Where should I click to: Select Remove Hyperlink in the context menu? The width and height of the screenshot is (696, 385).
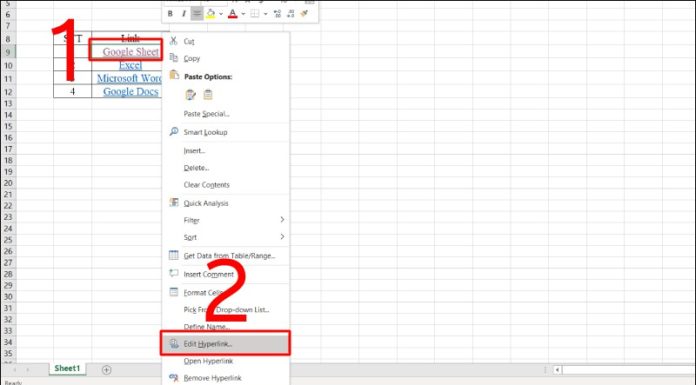[x=226, y=378]
